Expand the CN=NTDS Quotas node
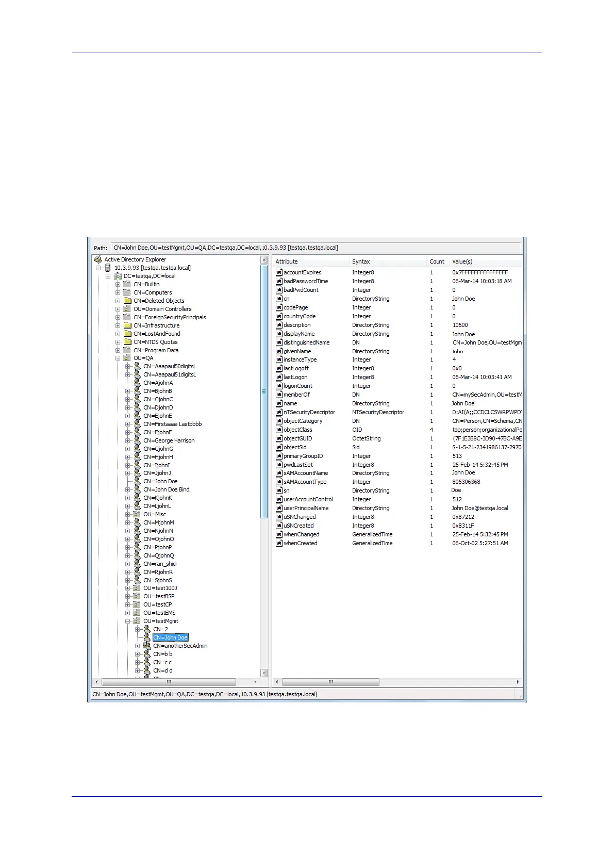This screenshot has width=614, height=868. click(118, 342)
